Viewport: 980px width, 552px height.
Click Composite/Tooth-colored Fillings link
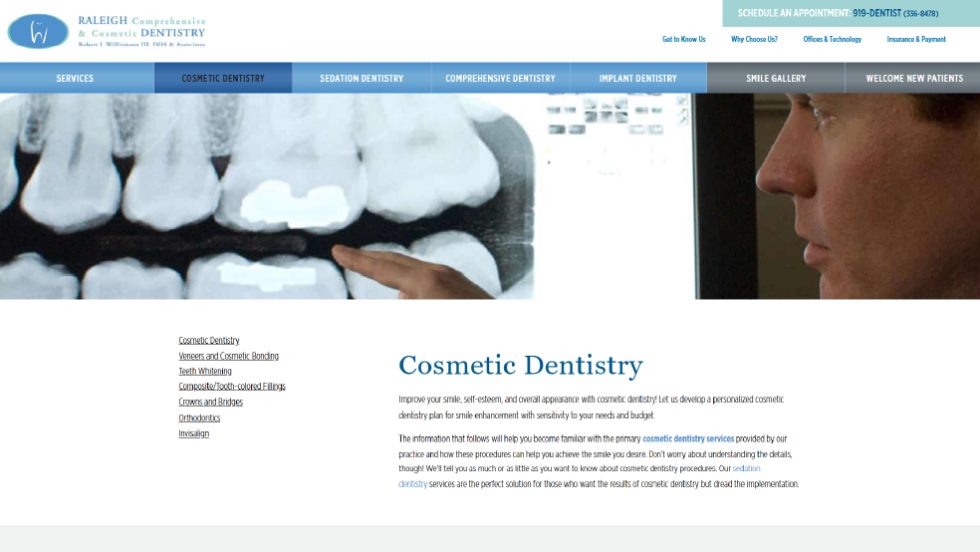pos(232,387)
